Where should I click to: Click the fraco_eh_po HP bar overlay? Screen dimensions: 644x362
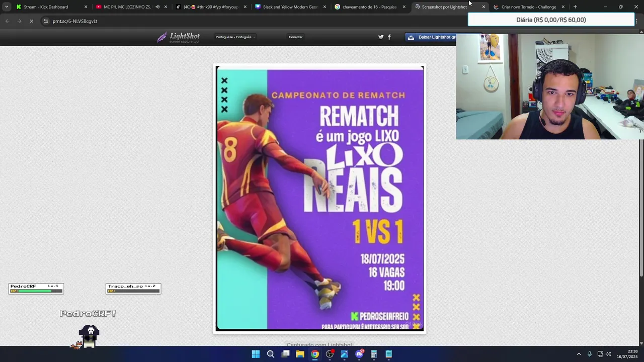click(x=133, y=288)
